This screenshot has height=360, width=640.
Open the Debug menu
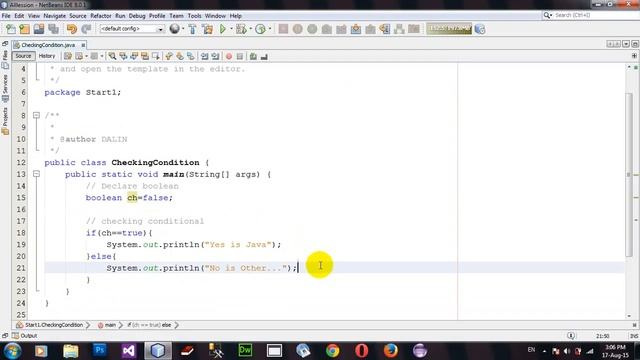[x=137, y=16]
